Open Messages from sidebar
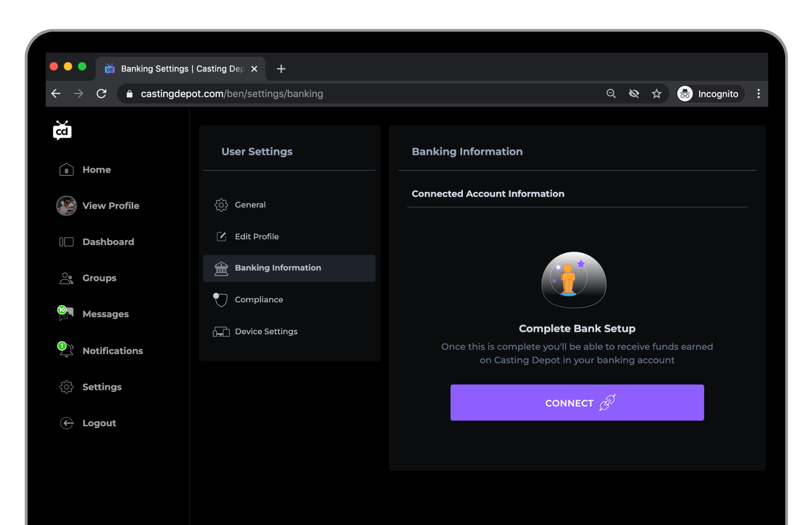The width and height of the screenshot is (812, 525). (106, 314)
